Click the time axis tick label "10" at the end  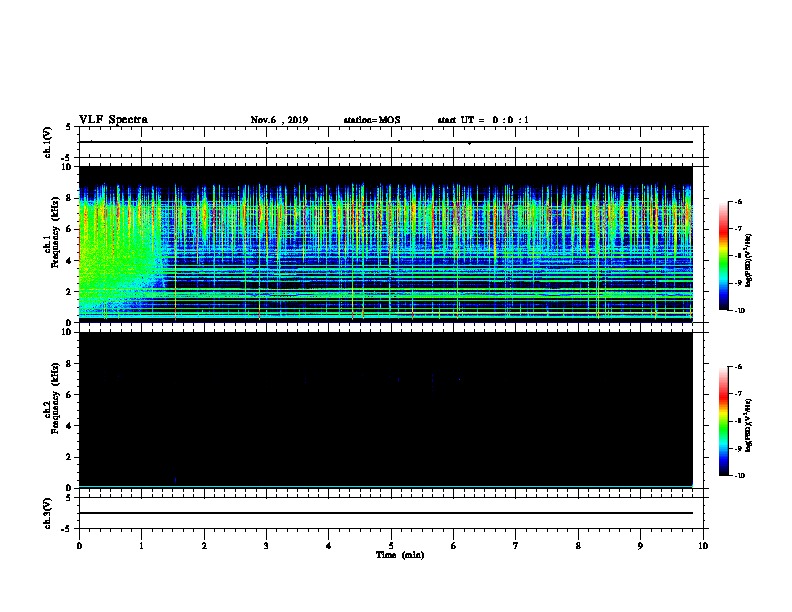pyautogui.click(x=703, y=546)
